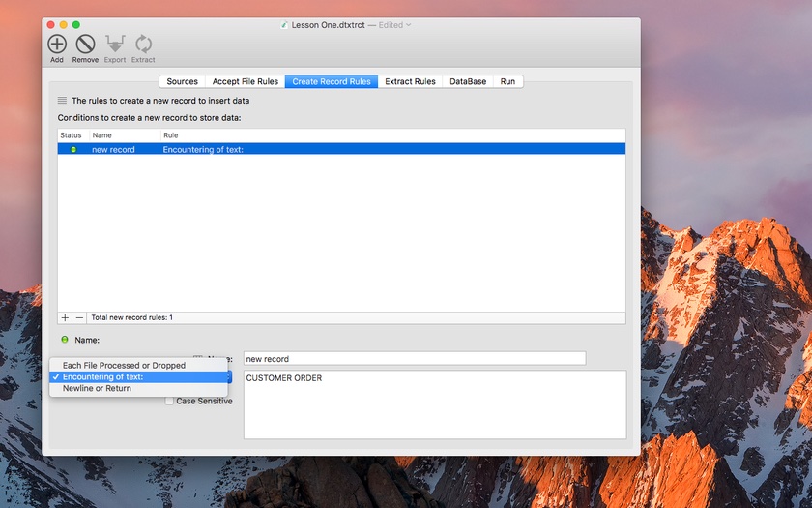Click plus icon below the rules list
The height and width of the screenshot is (508, 812).
click(x=65, y=317)
